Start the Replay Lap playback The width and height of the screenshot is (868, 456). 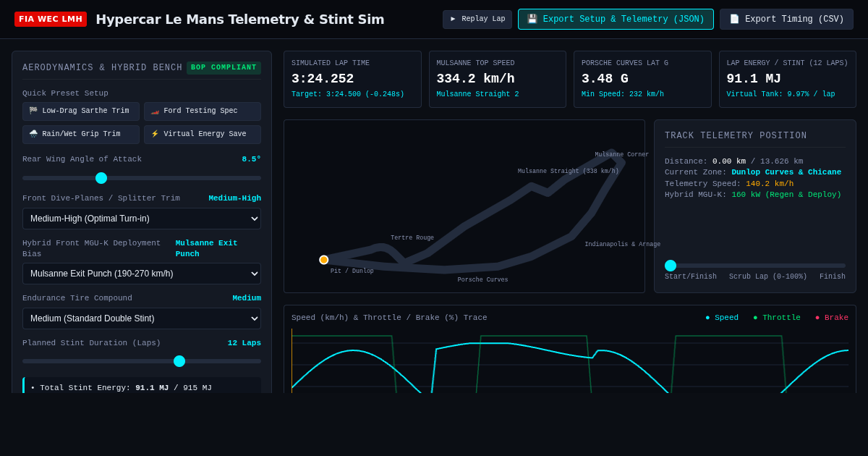pos(477,20)
